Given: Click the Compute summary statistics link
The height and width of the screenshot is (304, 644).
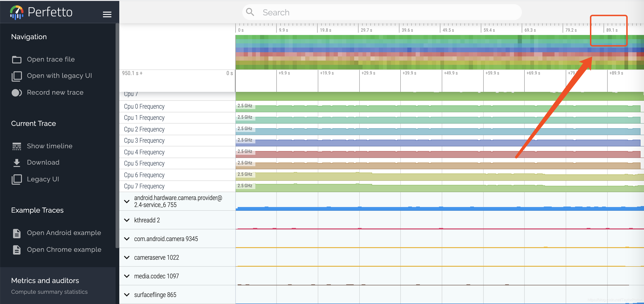Looking at the screenshot, I should pos(49,292).
